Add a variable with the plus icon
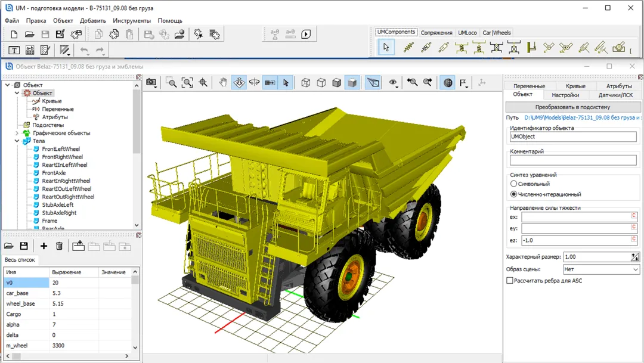The width and height of the screenshot is (644, 363). [44, 246]
